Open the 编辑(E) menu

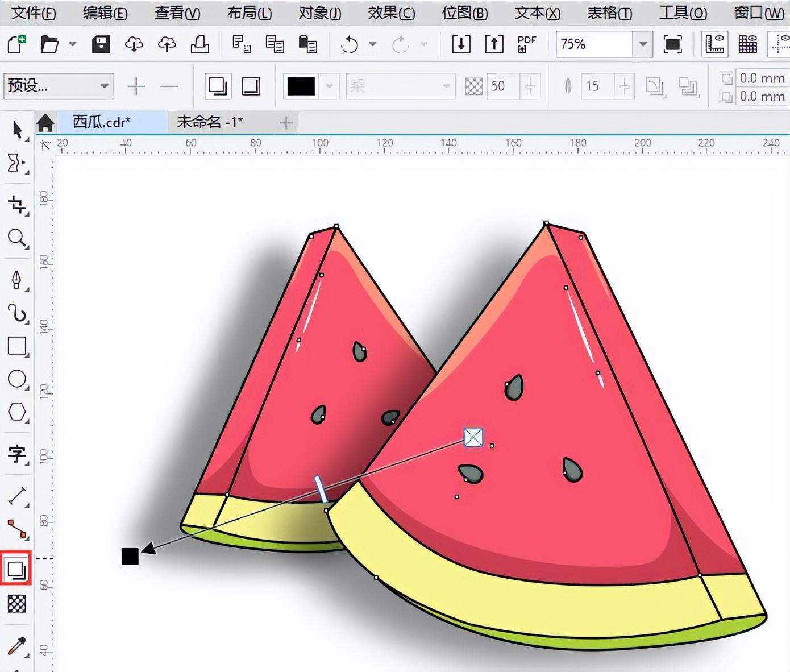coord(105,13)
